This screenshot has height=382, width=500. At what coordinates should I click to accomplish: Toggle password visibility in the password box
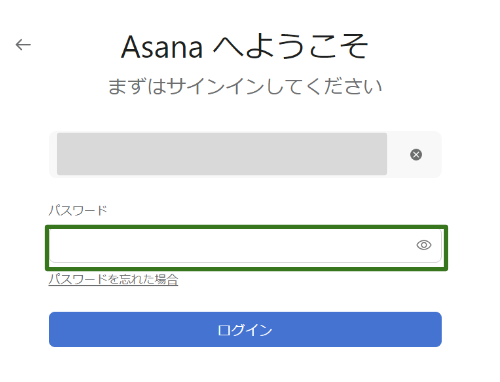[x=424, y=245]
